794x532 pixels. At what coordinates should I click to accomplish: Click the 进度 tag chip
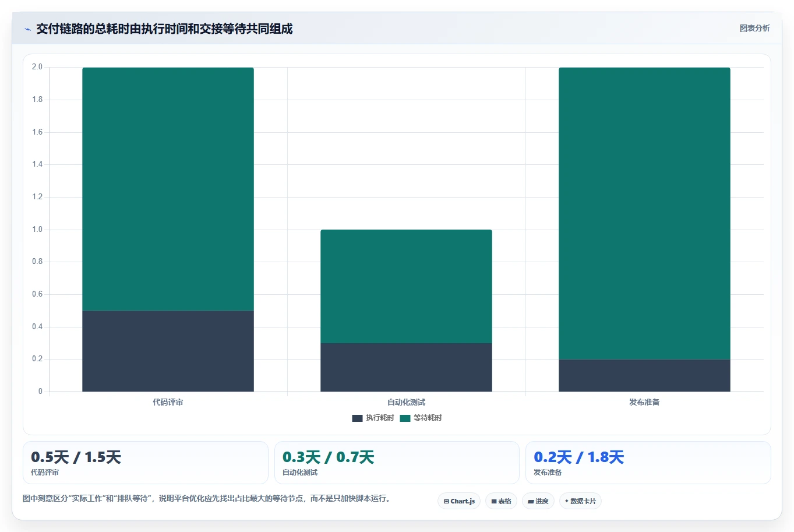click(538, 501)
